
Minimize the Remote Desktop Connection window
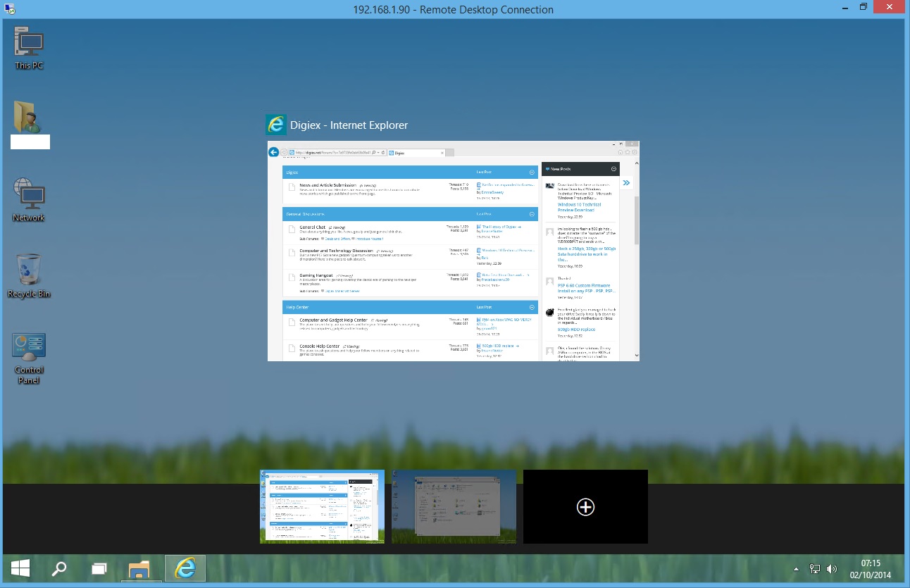click(x=844, y=7)
